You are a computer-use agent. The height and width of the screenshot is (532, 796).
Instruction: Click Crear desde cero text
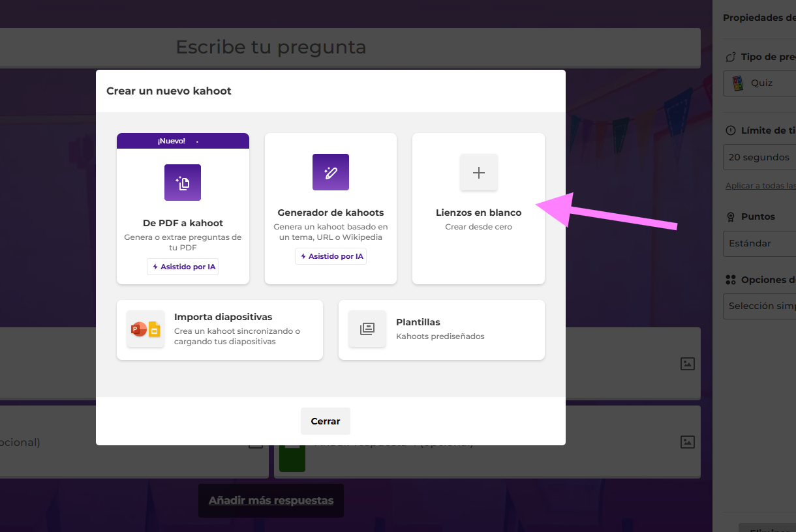[479, 227]
